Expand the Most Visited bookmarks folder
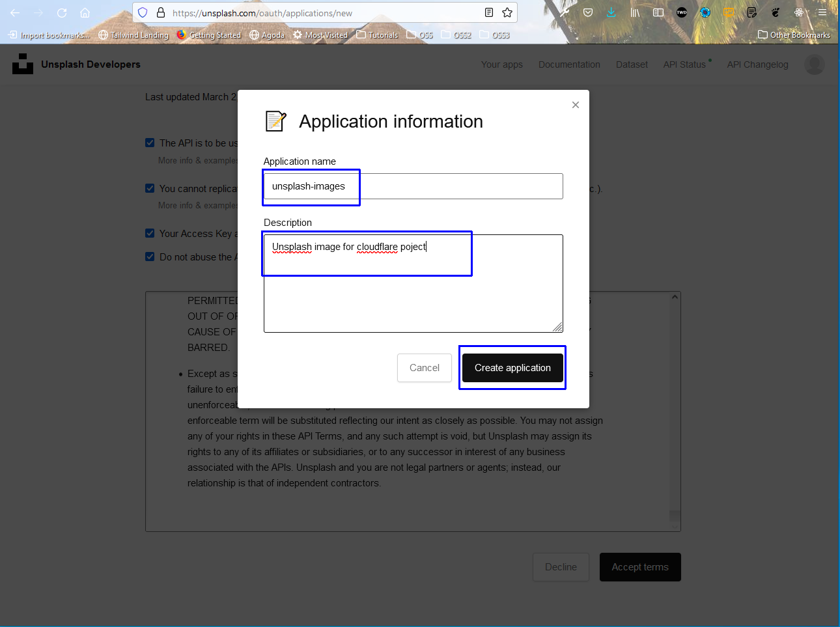Screen dimensions: 840x627 pyautogui.click(x=320, y=35)
